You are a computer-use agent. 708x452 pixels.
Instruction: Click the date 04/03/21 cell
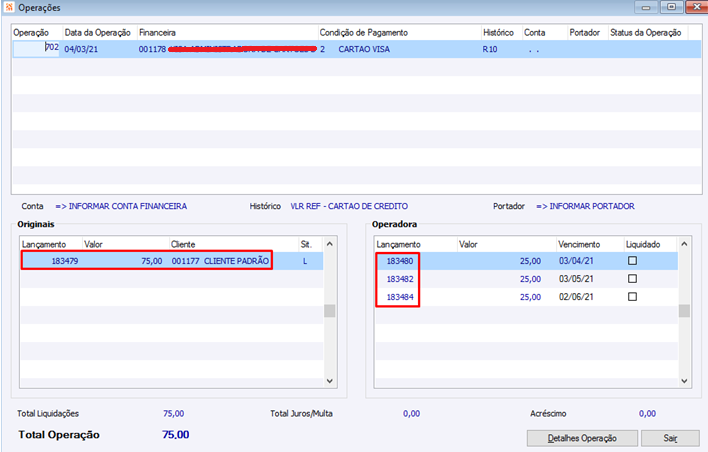pos(81,49)
